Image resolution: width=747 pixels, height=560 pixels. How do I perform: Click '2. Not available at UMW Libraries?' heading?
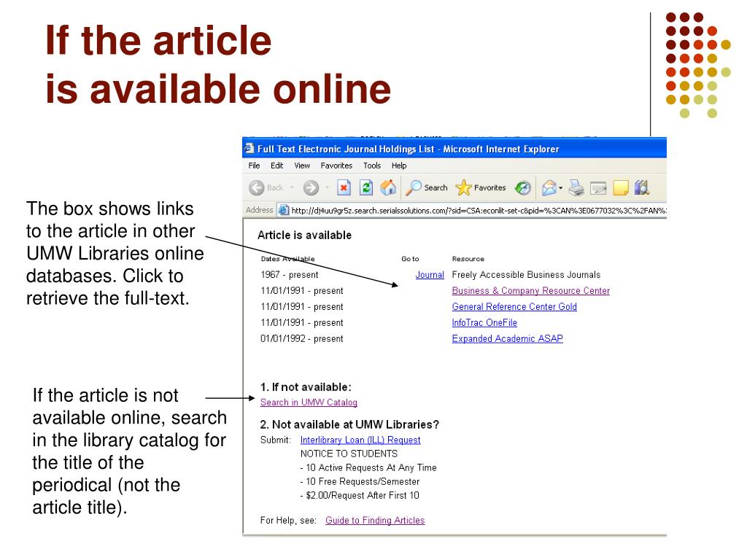point(349,424)
